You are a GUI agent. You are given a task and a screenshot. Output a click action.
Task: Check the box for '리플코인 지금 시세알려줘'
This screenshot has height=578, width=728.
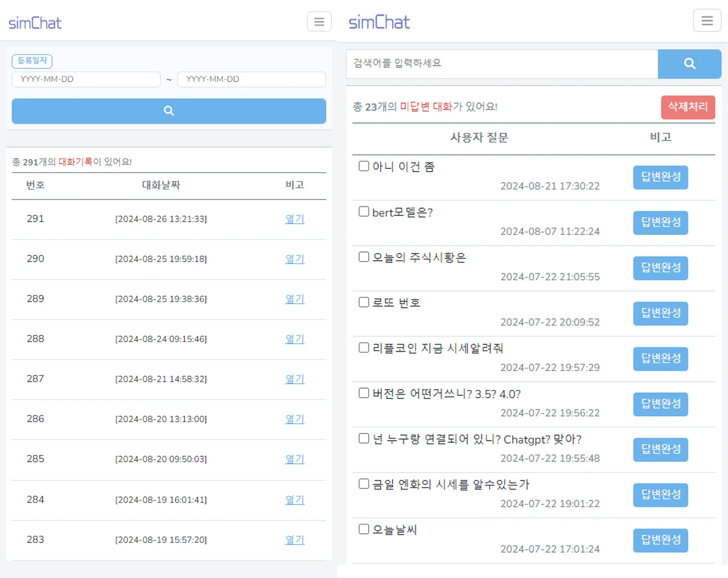[x=364, y=348]
